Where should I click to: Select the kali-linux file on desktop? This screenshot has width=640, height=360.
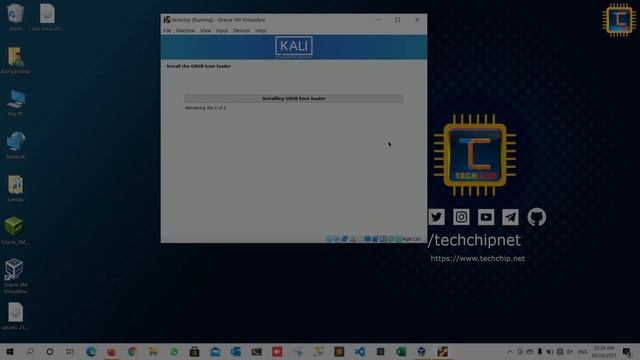click(47, 17)
